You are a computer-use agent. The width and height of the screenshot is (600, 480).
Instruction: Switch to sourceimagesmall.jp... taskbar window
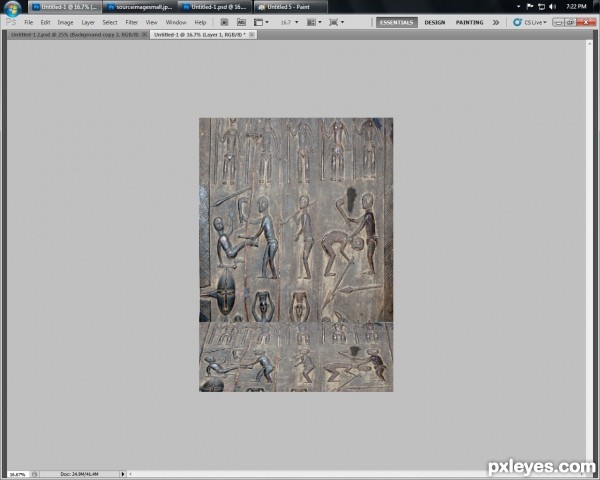tap(140, 7)
